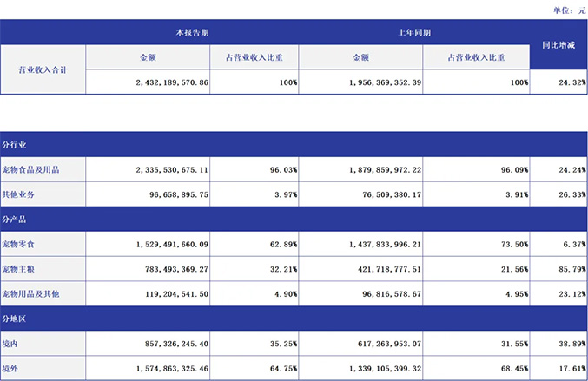Select the 85.79% growth cell
Screen dimensions: 588x381
(558, 270)
